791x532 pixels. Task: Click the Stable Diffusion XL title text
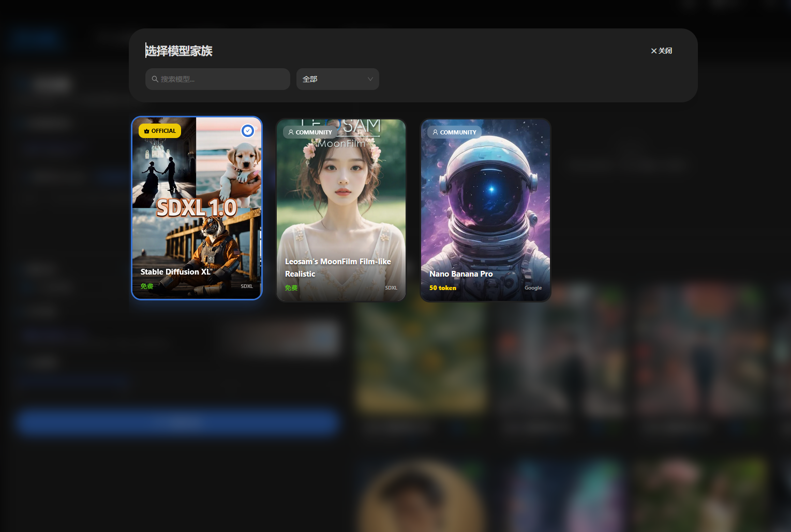tap(175, 271)
